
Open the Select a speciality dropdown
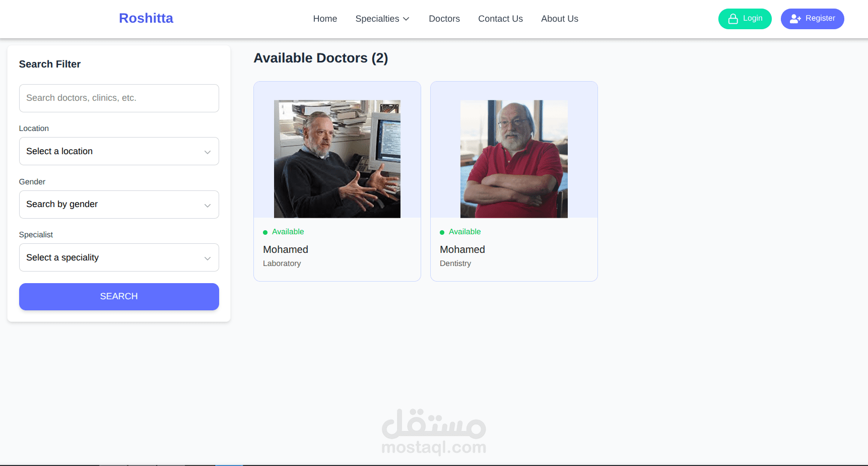point(119,257)
